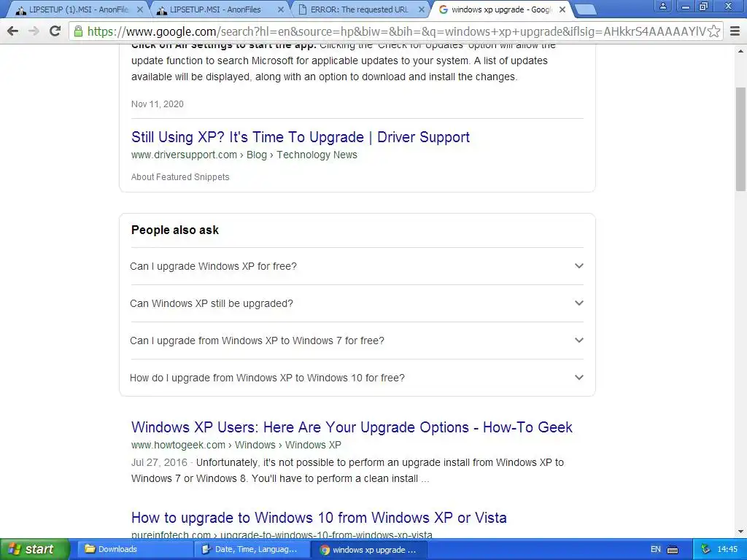
Task: Open the Chrome hamburger menu
Action: pyautogui.click(x=735, y=31)
